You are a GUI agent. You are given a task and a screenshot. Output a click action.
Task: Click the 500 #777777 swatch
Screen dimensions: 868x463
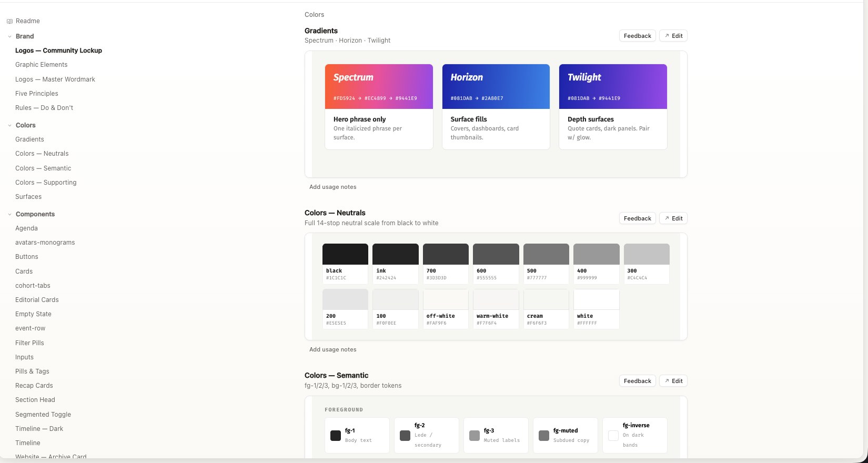tap(546, 264)
